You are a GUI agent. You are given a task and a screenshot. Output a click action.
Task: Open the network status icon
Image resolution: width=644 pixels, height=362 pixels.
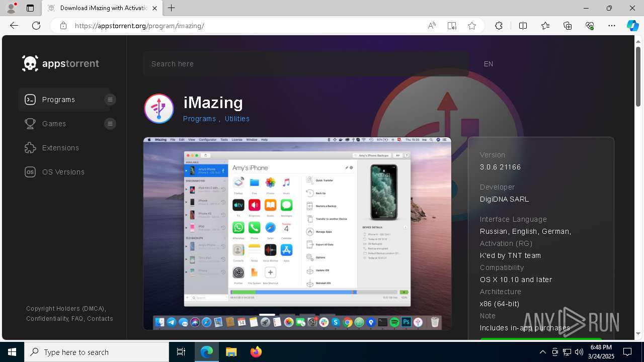pos(567,352)
